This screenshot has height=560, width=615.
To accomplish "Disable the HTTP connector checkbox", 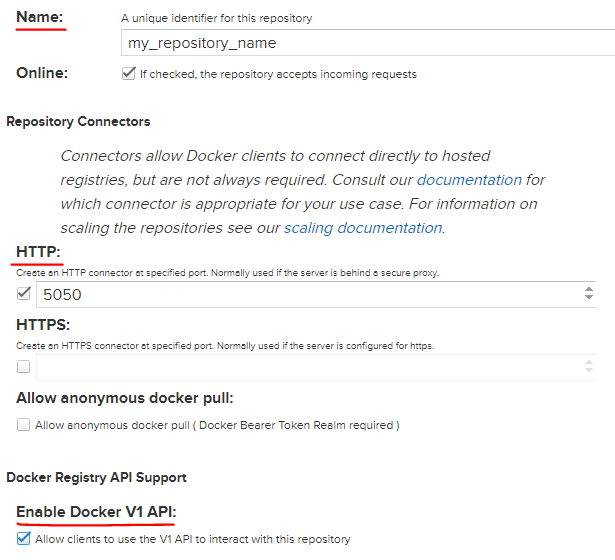I will pos(24,293).
